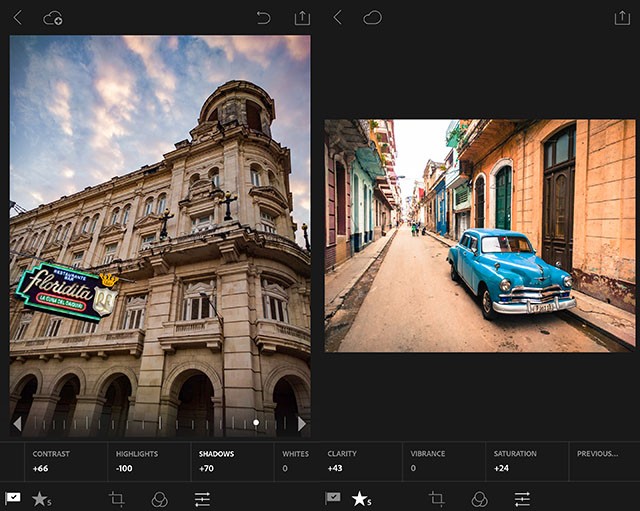
Task: Click the cloud add icon
Action: [x=53, y=17]
